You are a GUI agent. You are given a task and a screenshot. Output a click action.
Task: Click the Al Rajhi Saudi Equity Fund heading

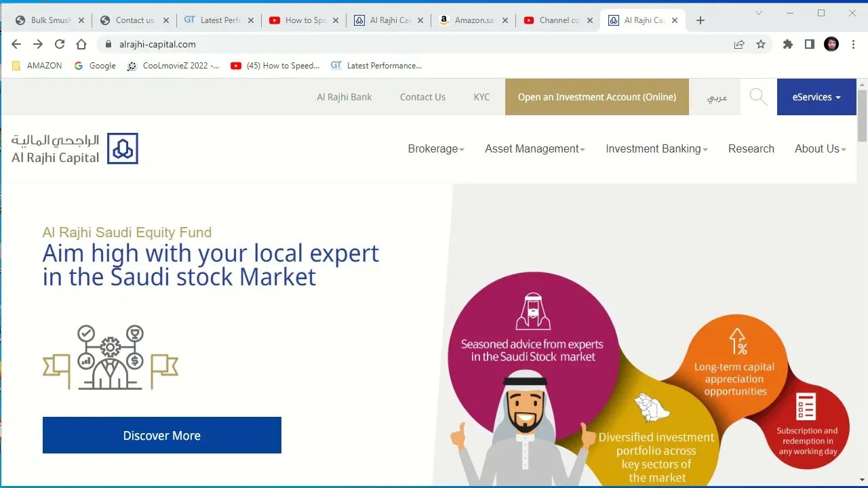[x=127, y=232]
